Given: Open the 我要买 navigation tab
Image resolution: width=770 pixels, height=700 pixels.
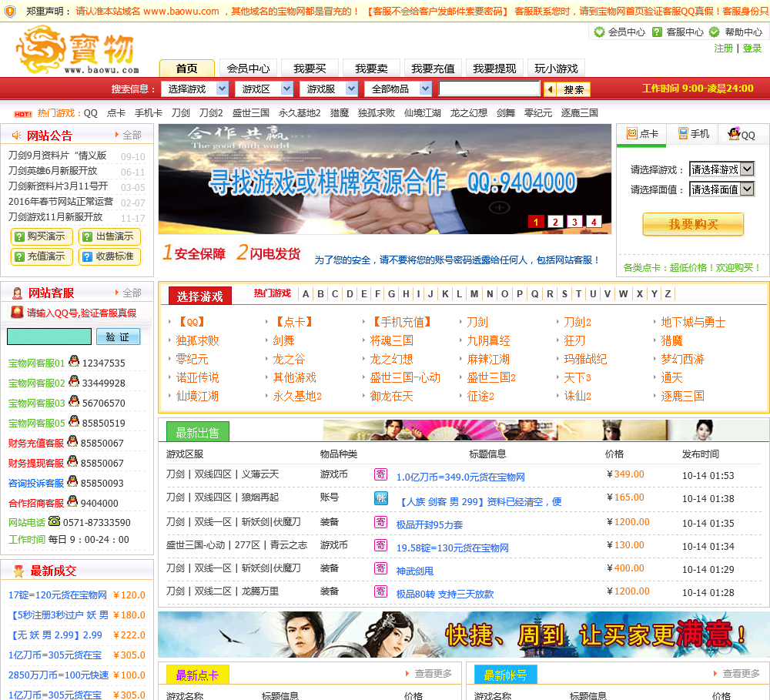Looking at the screenshot, I should (x=310, y=69).
